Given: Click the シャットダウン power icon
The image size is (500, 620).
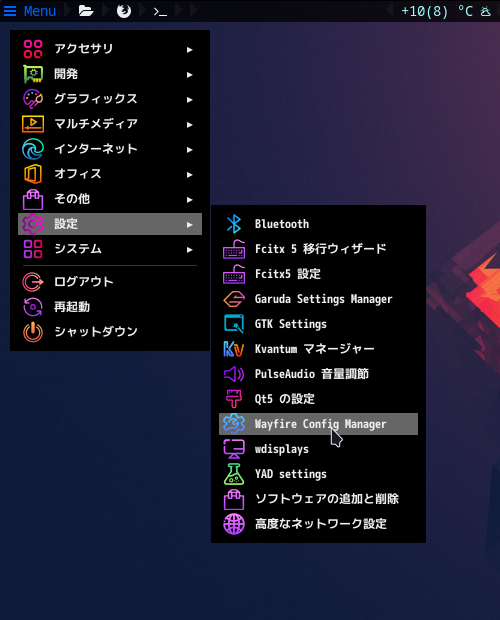Looking at the screenshot, I should click(x=33, y=332).
